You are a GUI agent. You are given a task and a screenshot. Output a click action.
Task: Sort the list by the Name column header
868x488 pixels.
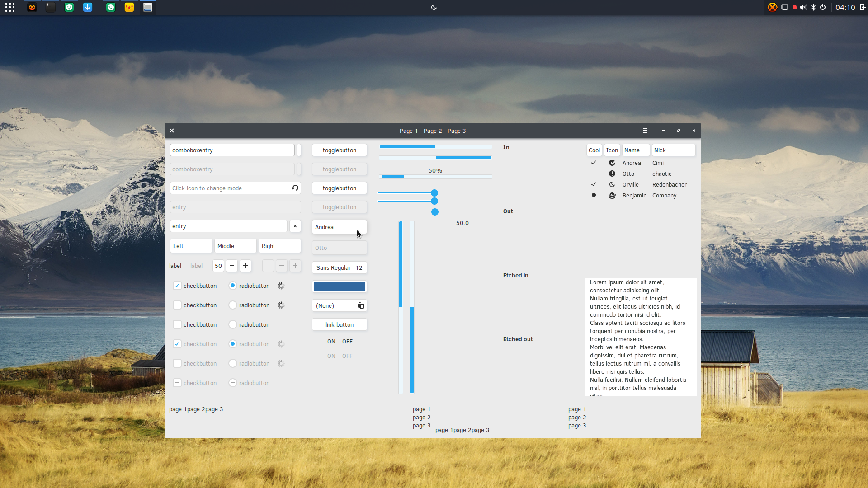pyautogui.click(x=636, y=150)
